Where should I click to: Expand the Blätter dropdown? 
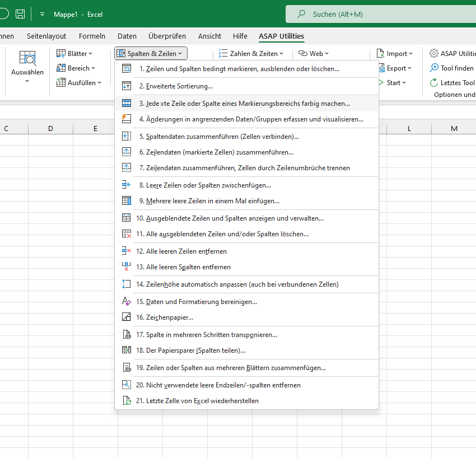pyautogui.click(x=74, y=53)
